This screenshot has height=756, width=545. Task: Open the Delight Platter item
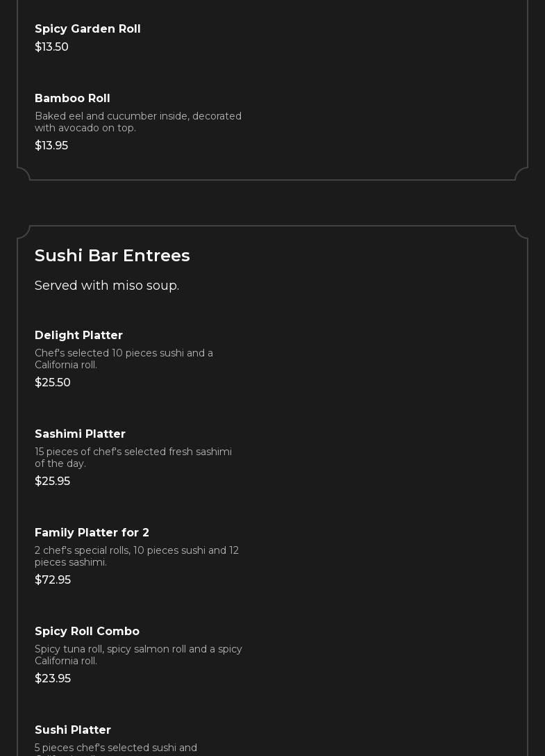[x=78, y=335]
